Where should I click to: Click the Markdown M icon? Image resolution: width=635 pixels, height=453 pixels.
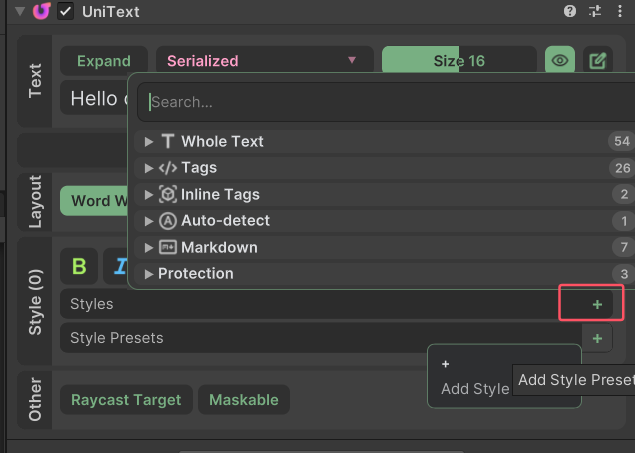[168, 247]
